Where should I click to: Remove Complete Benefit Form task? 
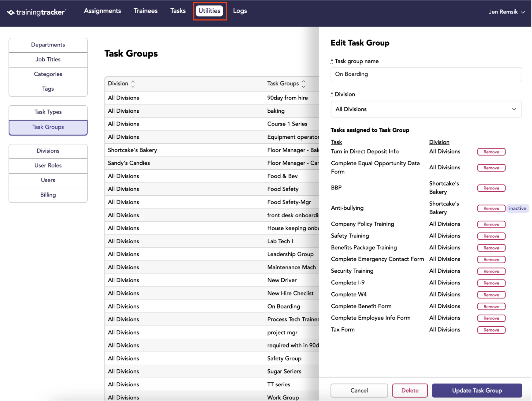tap(491, 306)
